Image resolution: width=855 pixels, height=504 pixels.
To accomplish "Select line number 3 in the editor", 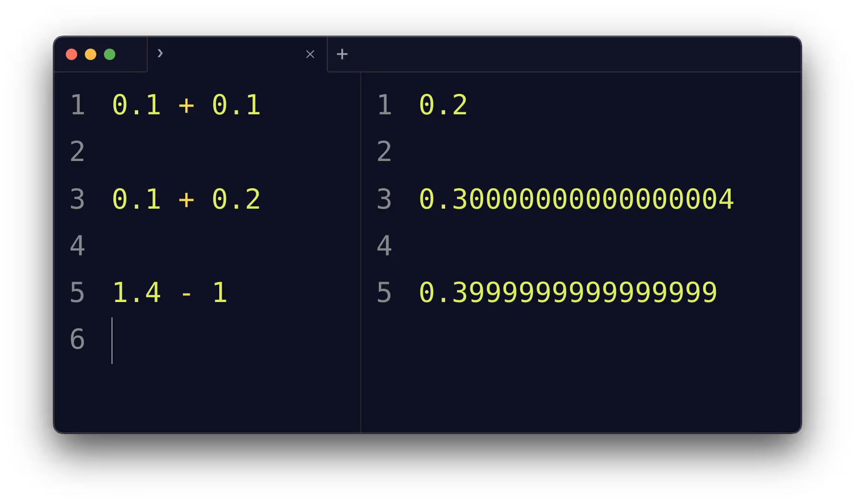I will pos(78,199).
